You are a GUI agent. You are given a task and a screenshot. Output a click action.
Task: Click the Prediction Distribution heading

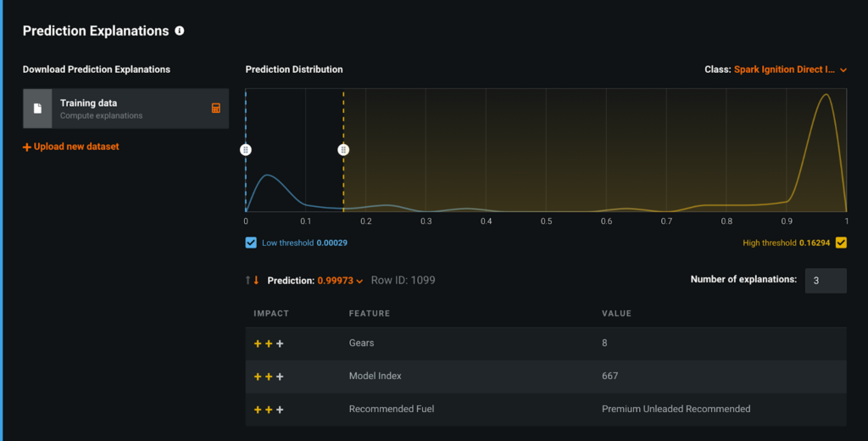[x=294, y=70]
